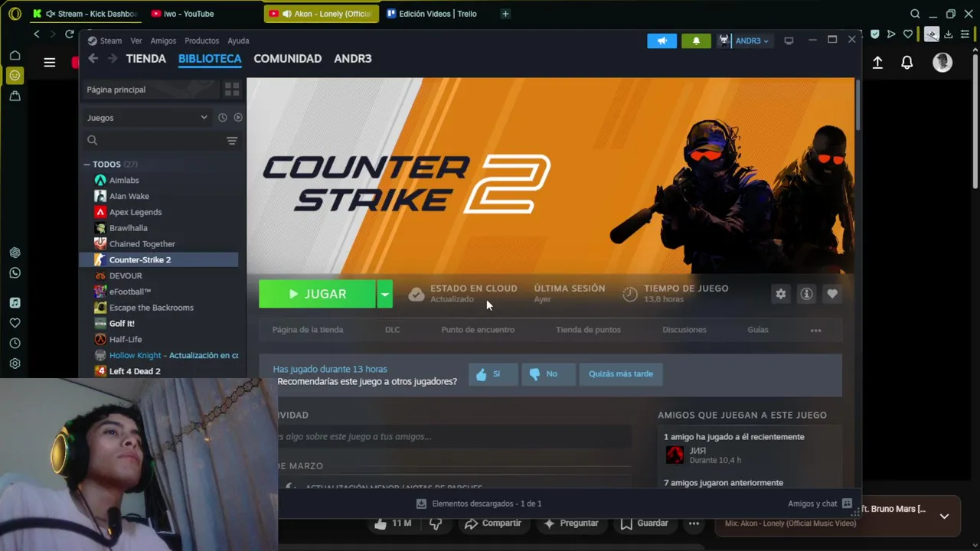Open Guías link
Screen dimensions: 980x551
[758, 330]
